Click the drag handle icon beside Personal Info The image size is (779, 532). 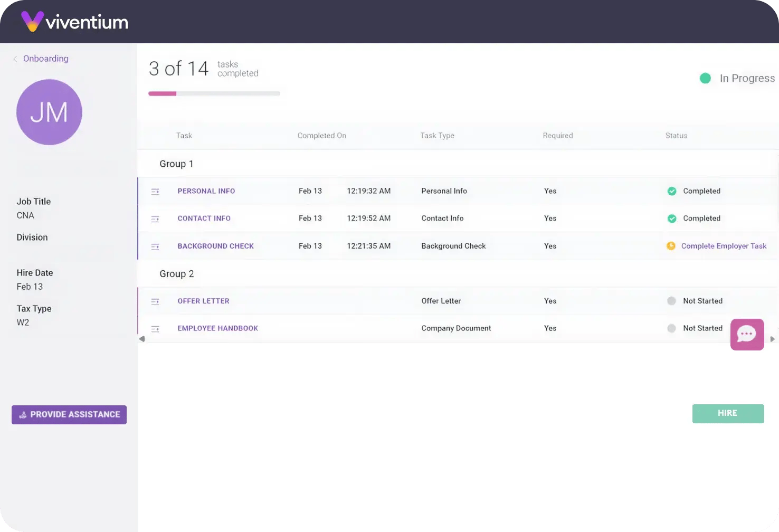[x=155, y=192]
